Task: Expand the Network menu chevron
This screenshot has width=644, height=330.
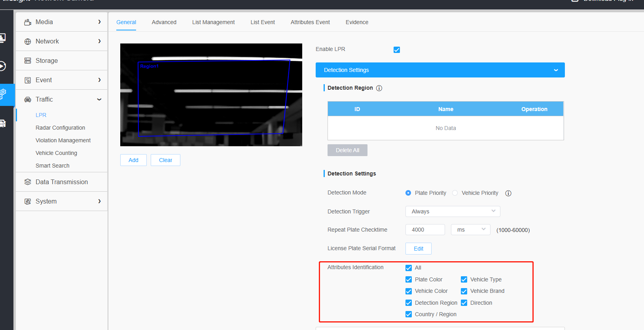Action: tap(99, 41)
